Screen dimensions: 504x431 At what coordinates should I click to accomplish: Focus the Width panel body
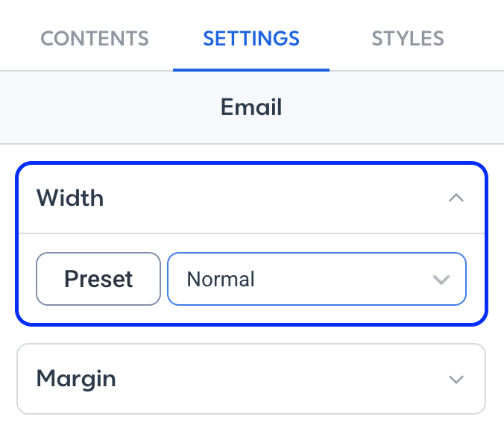[x=252, y=278]
